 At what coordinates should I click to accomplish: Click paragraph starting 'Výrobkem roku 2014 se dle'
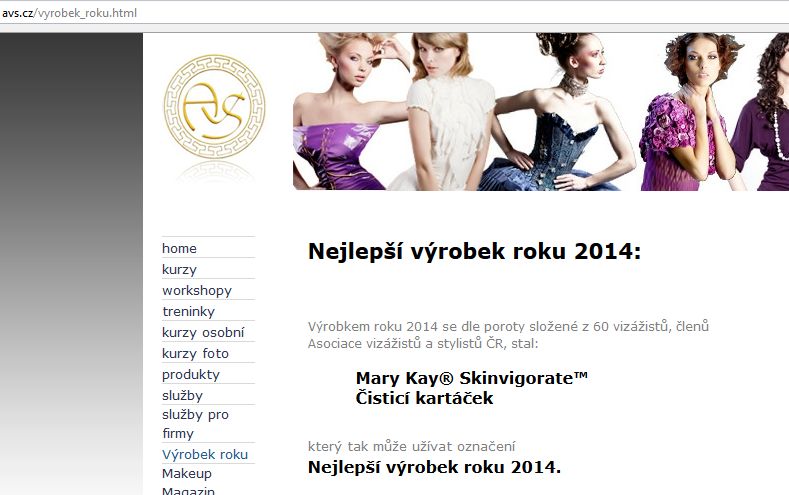tap(508, 335)
